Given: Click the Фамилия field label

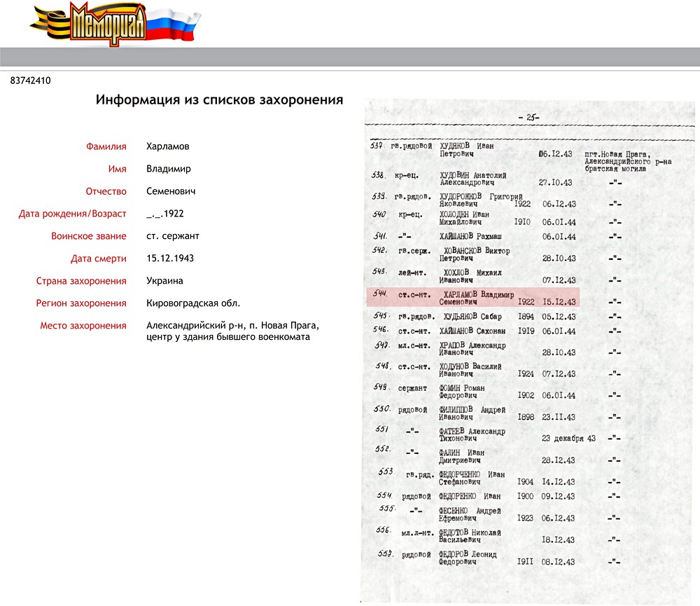Looking at the screenshot, I should pos(106,146).
